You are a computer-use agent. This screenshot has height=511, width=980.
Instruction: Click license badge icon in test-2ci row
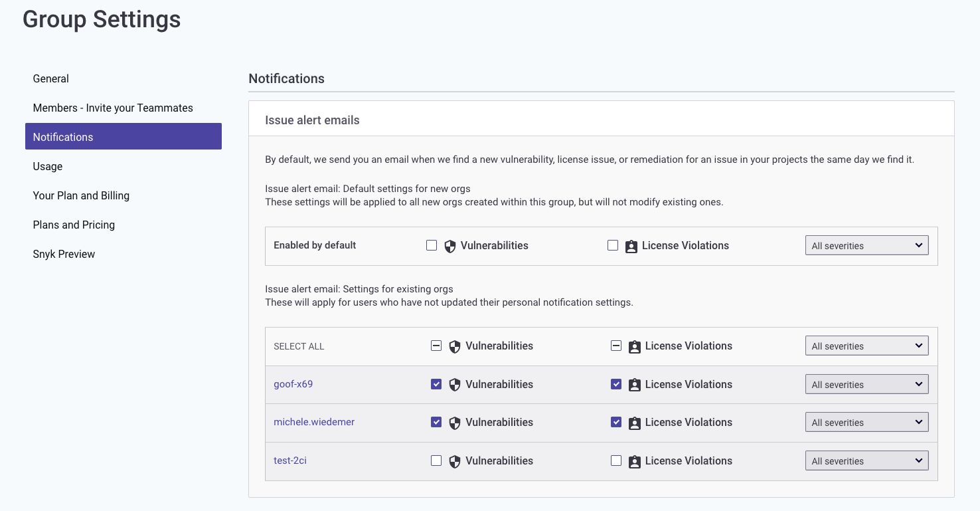(x=635, y=462)
